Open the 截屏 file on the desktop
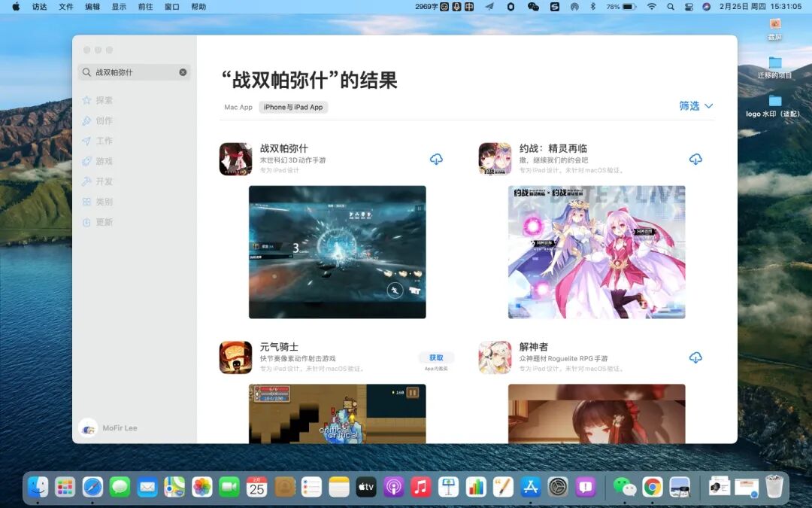The width and height of the screenshot is (812, 508). click(x=774, y=29)
